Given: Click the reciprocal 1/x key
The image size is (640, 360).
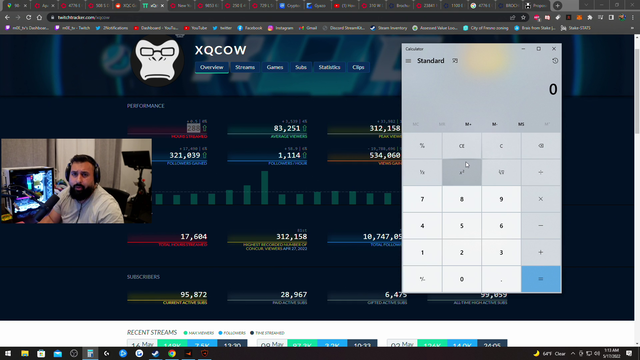Looking at the screenshot, I should pos(422,172).
